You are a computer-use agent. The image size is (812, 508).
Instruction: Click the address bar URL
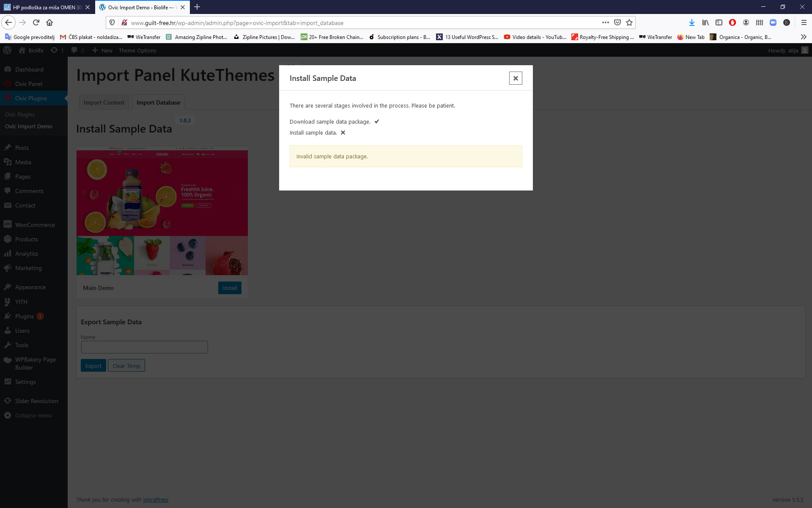coord(237,23)
